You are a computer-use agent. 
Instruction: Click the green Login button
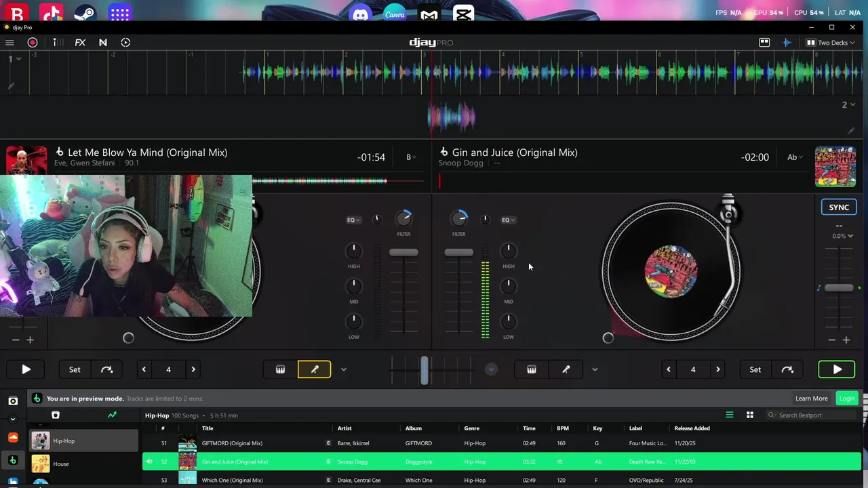pos(847,399)
